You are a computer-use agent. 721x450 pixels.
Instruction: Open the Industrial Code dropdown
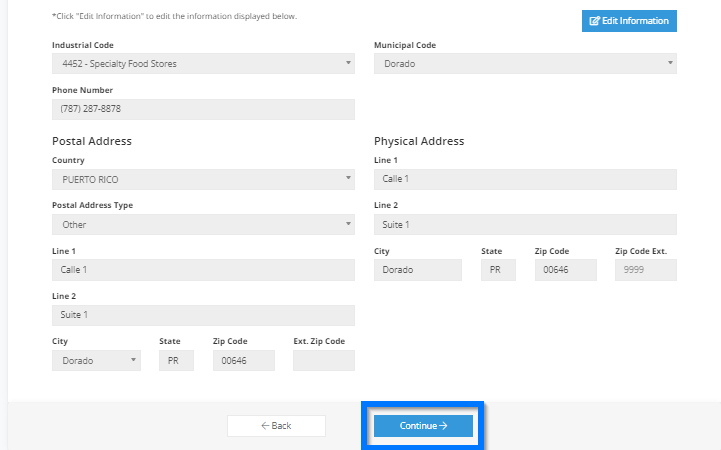pos(203,63)
